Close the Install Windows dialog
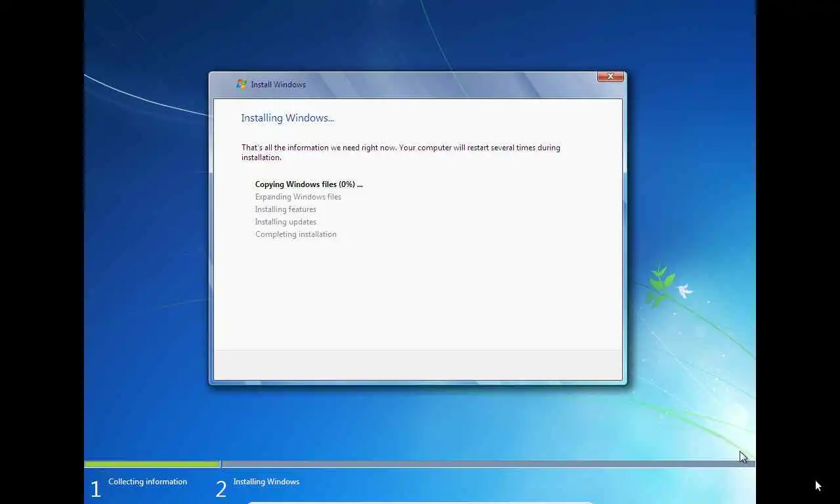The height and width of the screenshot is (504, 840). [610, 77]
